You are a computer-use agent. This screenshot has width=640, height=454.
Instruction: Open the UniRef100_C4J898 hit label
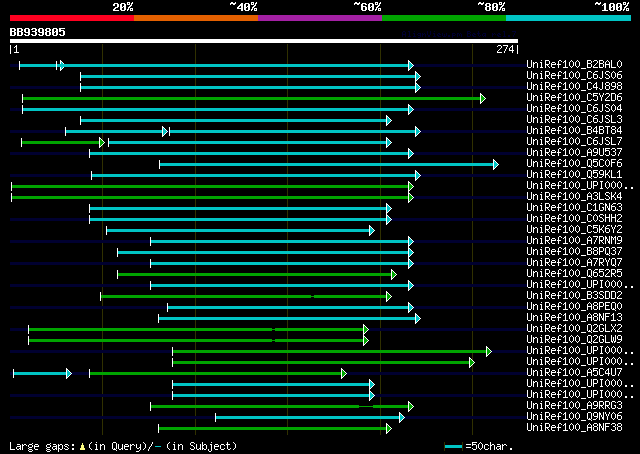(574, 87)
